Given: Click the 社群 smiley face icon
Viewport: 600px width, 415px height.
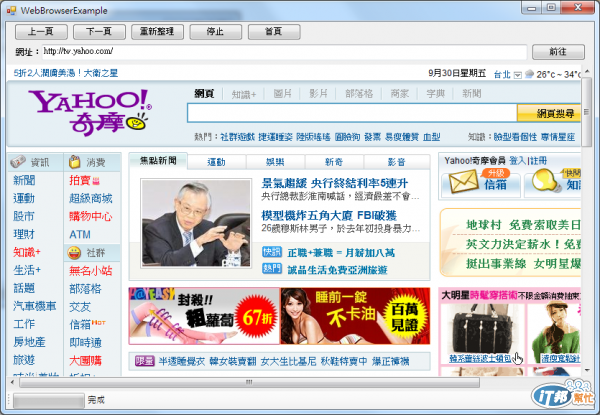Looking at the screenshot, I should point(74,253).
